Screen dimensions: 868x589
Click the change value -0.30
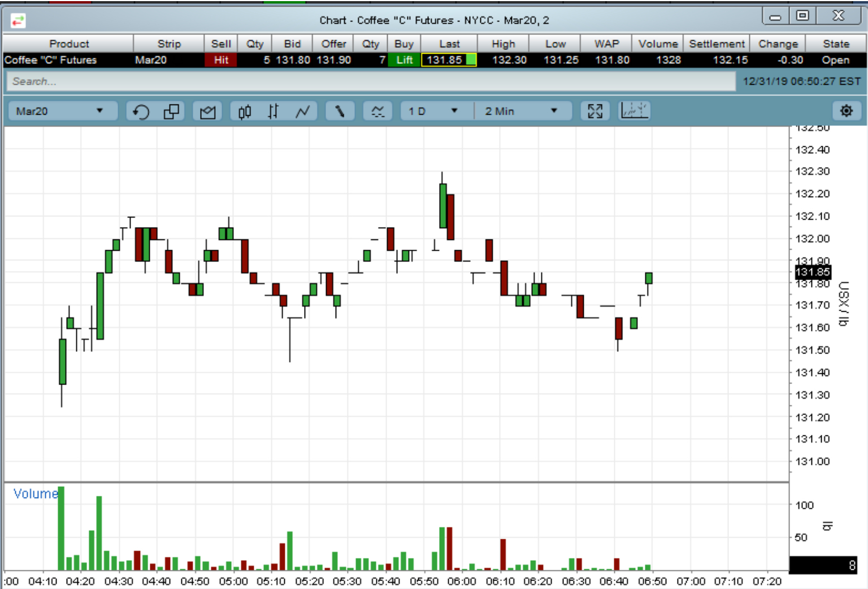pos(790,60)
